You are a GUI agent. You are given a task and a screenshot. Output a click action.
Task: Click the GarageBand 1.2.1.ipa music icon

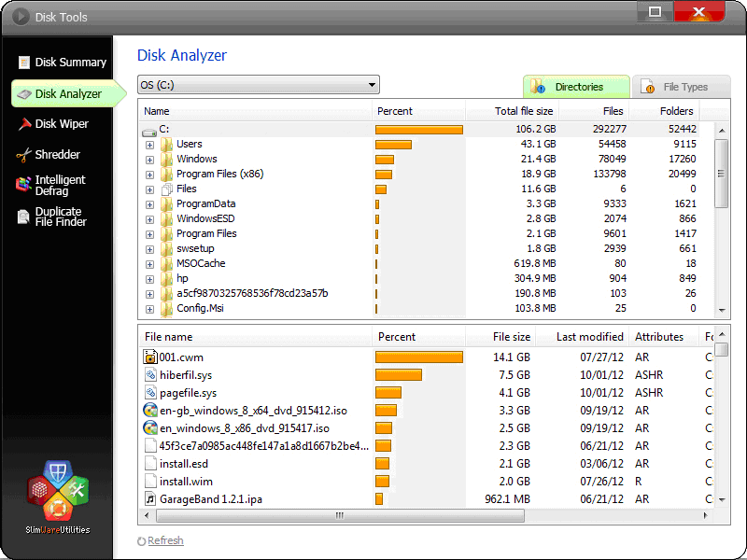150,498
